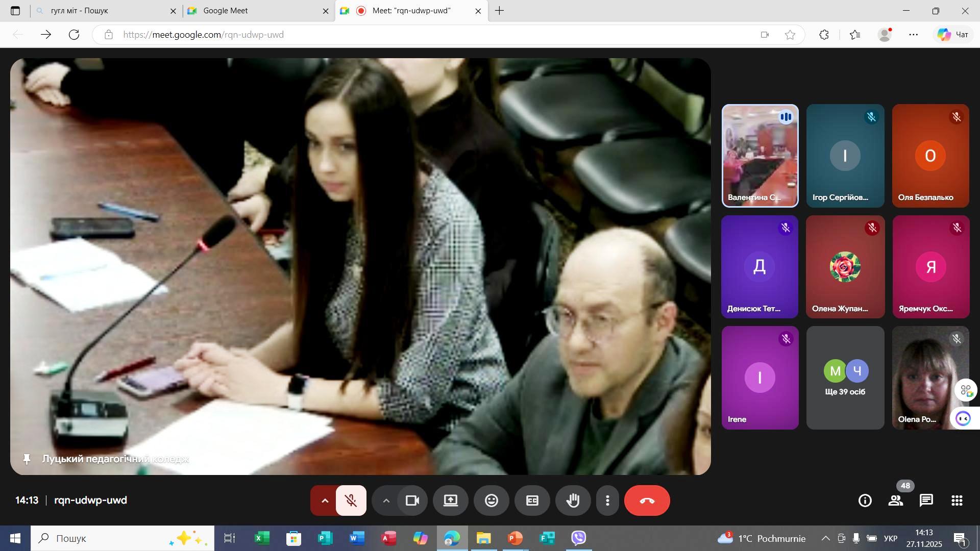980x551 pixels.
Task: Unmute the microphone in Meet controls
Action: point(351,500)
